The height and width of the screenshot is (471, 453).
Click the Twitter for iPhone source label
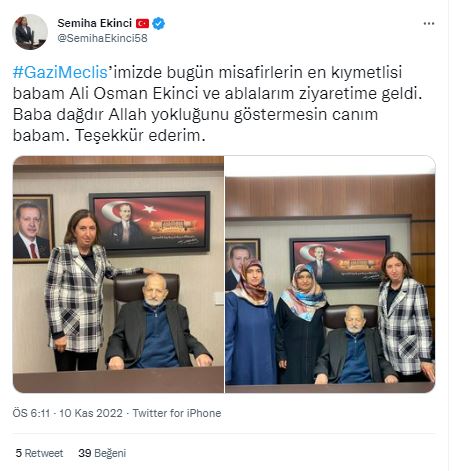(177, 413)
